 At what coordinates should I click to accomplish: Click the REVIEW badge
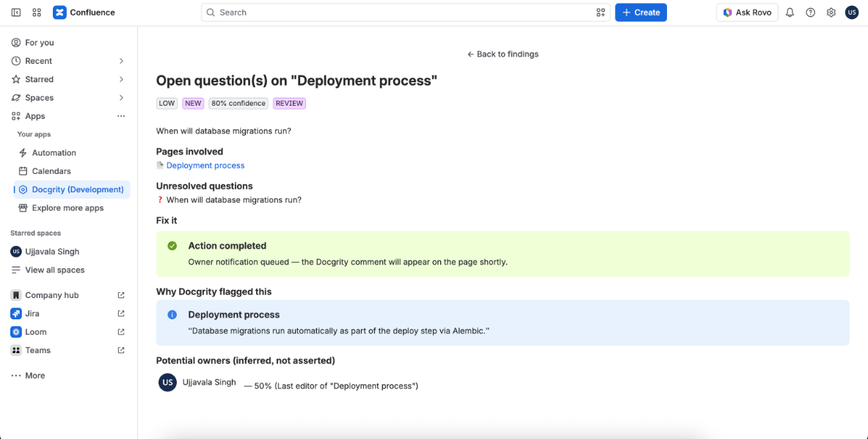[x=289, y=104]
